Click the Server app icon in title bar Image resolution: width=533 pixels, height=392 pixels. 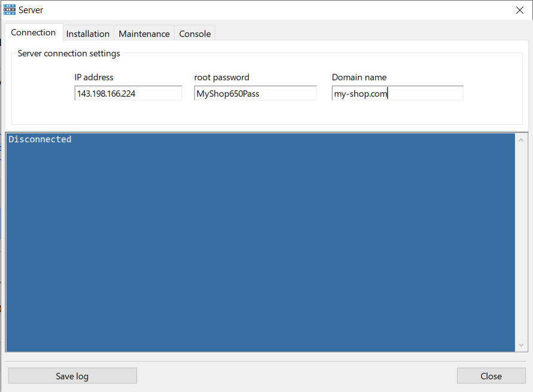pyautogui.click(x=9, y=10)
